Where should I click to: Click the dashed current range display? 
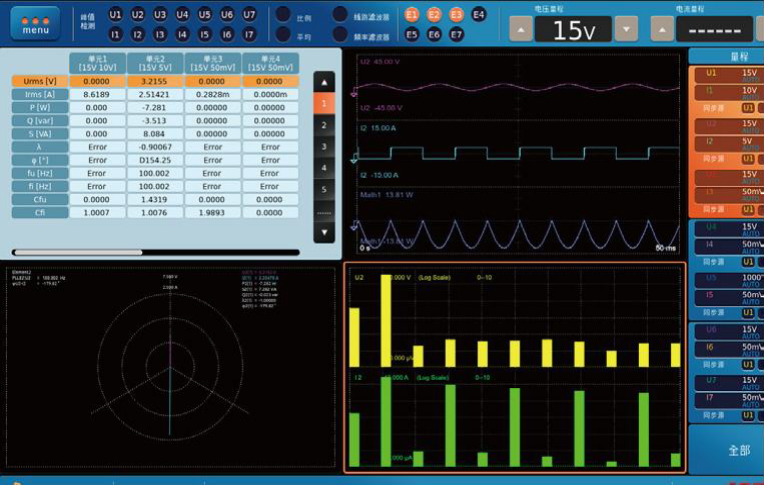click(715, 30)
